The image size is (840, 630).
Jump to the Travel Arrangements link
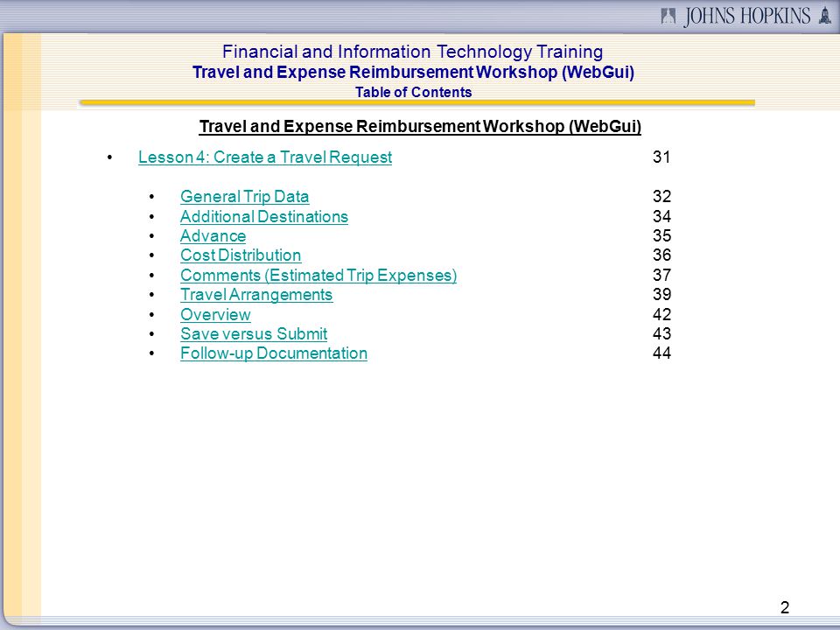click(x=256, y=295)
